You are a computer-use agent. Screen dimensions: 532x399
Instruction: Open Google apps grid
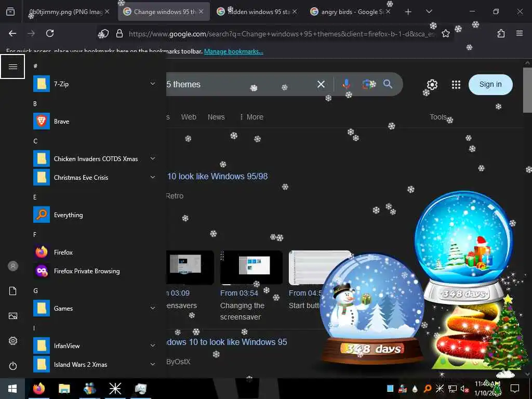(456, 85)
